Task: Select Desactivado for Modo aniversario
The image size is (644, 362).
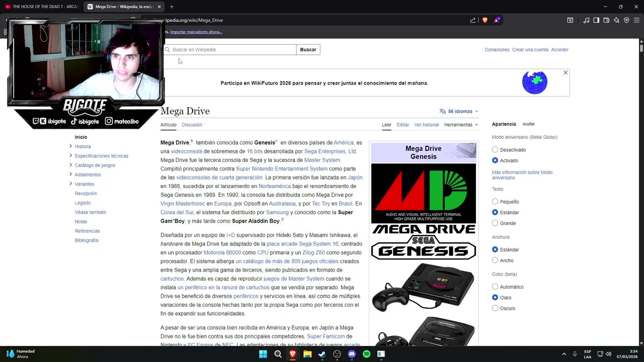Action: coord(495,150)
